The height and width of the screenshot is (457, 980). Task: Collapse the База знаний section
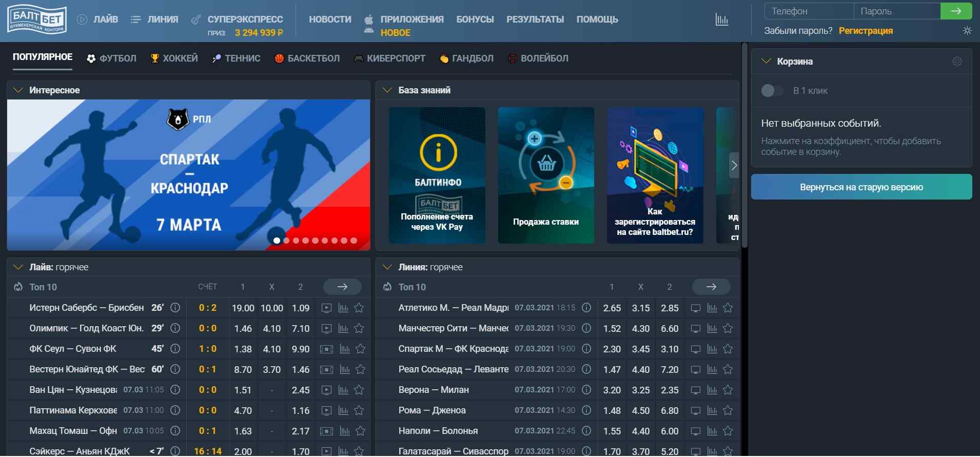tap(387, 90)
